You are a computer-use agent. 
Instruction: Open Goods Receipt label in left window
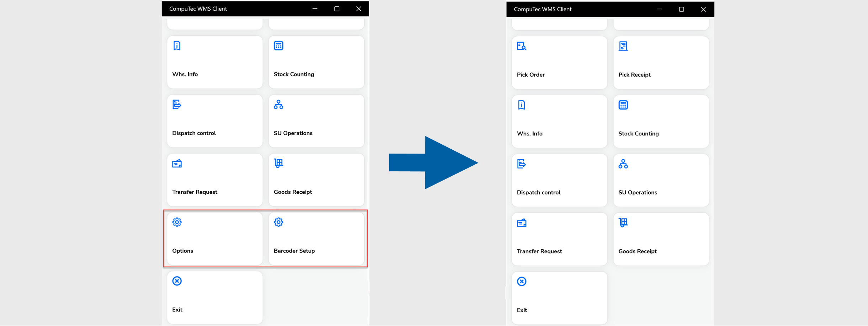click(293, 192)
